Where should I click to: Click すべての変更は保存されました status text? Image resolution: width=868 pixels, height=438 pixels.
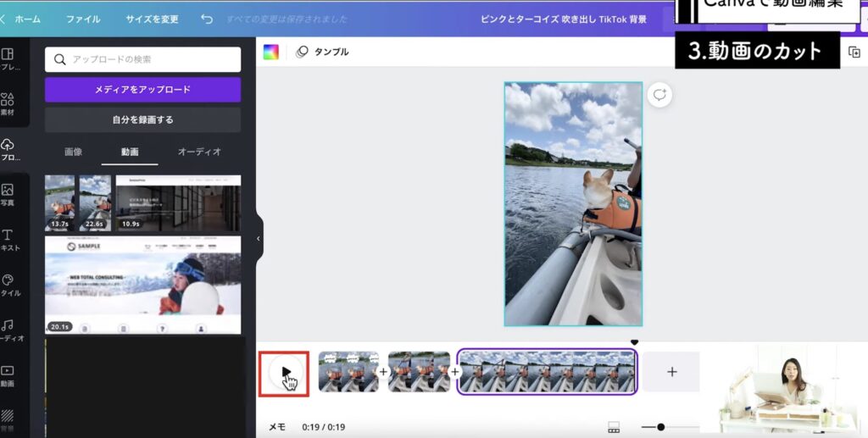click(x=287, y=19)
